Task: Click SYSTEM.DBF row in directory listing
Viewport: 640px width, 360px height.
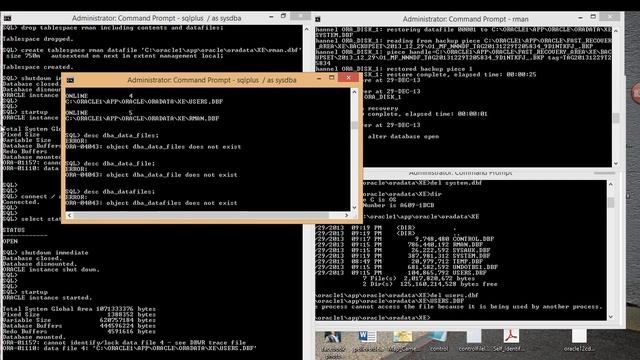Action: (x=403, y=256)
